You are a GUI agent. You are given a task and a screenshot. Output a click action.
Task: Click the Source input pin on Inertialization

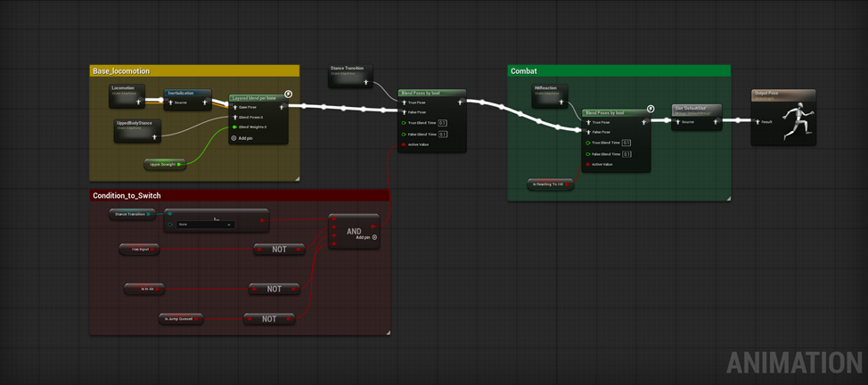[170, 102]
